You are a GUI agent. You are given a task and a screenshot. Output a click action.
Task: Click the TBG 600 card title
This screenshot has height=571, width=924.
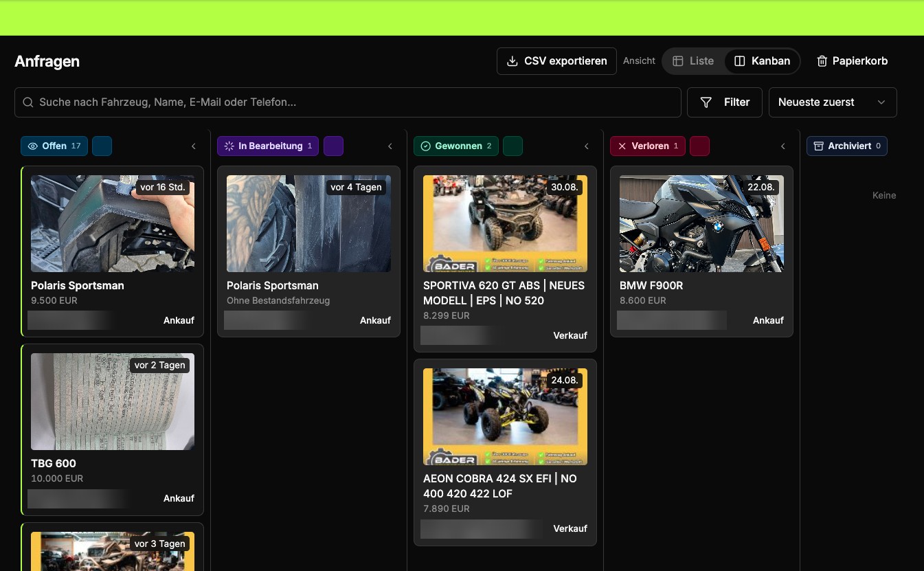[x=54, y=464]
